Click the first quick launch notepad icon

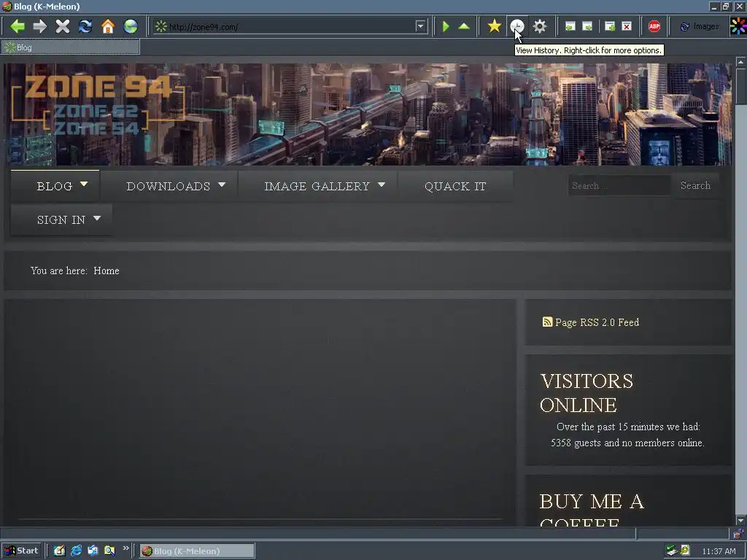coord(59,551)
